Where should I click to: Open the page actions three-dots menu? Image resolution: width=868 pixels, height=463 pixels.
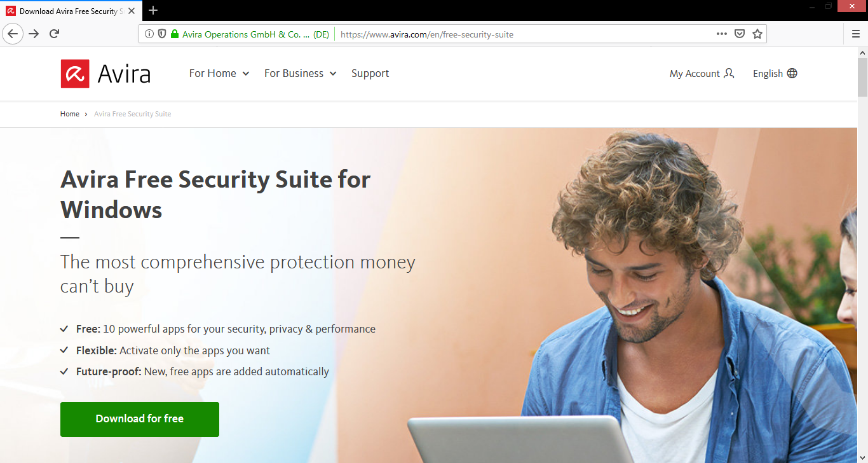(x=722, y=34)
